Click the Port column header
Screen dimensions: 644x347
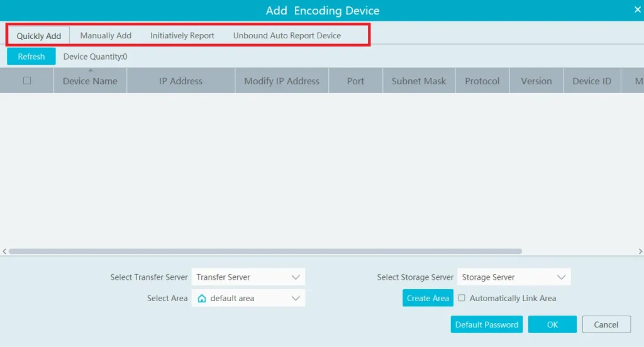coord(355,81)
